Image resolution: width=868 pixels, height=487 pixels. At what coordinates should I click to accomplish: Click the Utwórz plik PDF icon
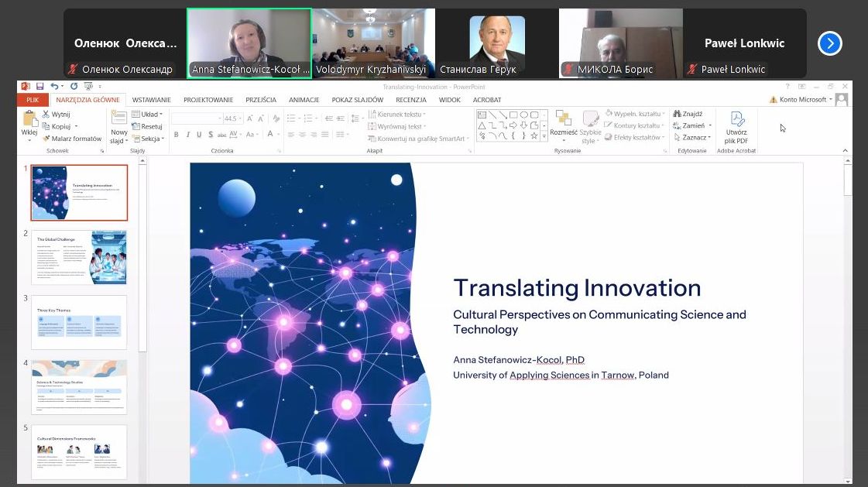click(736, 120)
